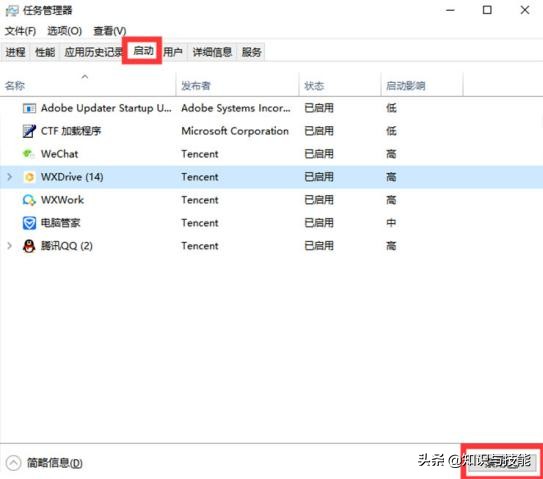Click the 简略信息 up-arrow circle icon
The height and width of the screenshot is (479, 543).
(x=14, y=463)
